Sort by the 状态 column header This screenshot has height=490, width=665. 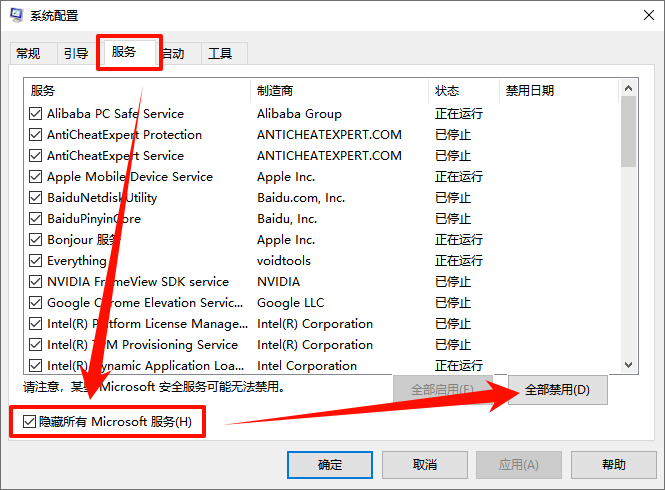click(x=464, y=90)
